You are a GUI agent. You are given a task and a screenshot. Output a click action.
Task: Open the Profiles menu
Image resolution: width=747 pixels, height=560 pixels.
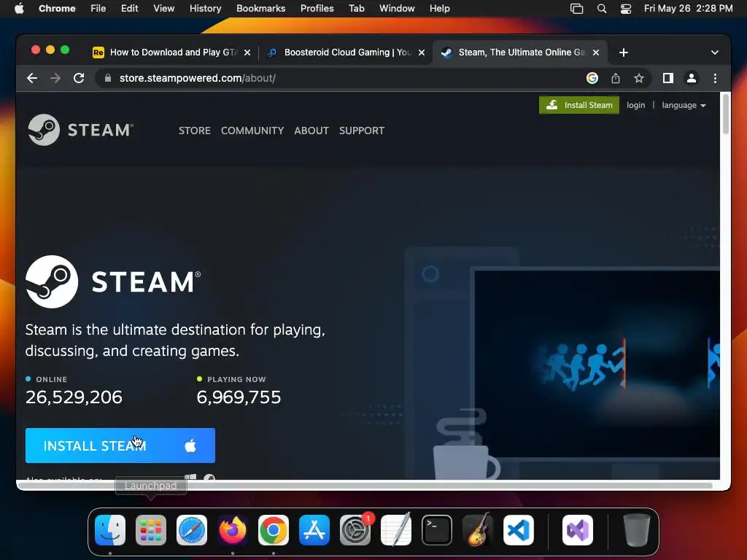click(x=317, y=9)
